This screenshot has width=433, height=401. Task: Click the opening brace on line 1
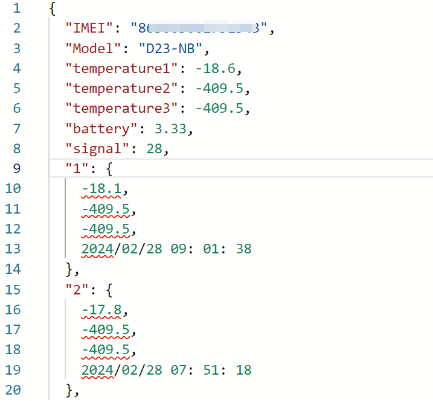click(x=52, y=8)
